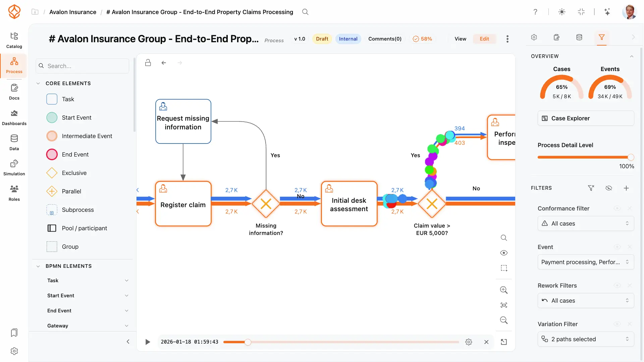Add a new filter with plus icon
644x362 pixels.
[626, 188]
